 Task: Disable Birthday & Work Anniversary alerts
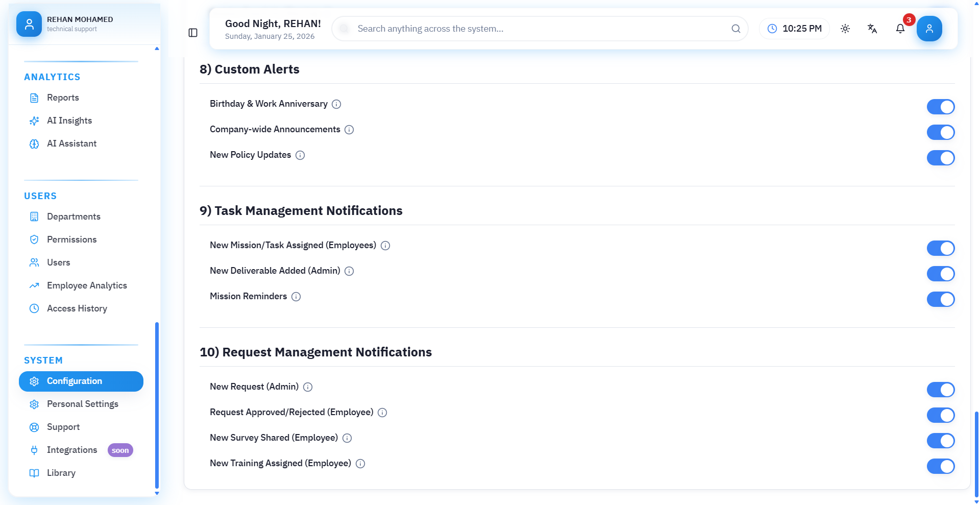(940, 107)
